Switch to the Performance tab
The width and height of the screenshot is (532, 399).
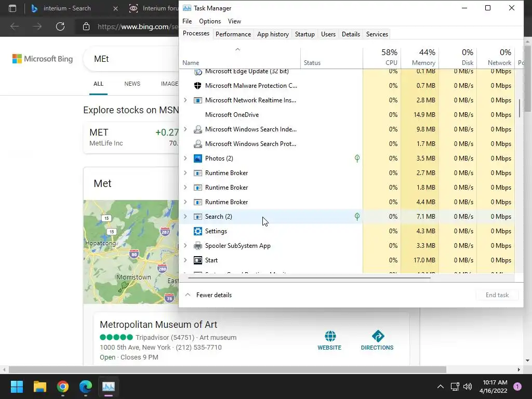click(233, 34)
